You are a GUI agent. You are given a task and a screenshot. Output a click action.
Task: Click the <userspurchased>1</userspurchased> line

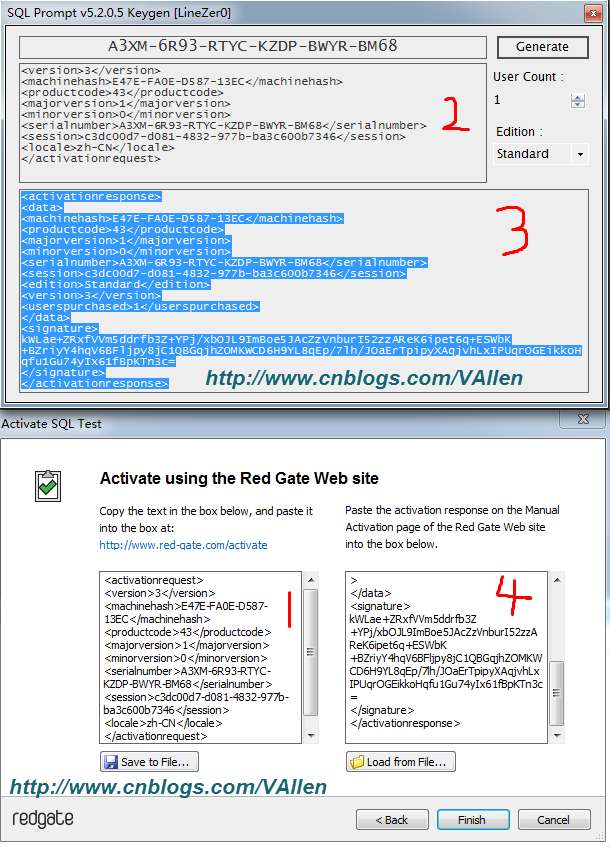point(140,306)
